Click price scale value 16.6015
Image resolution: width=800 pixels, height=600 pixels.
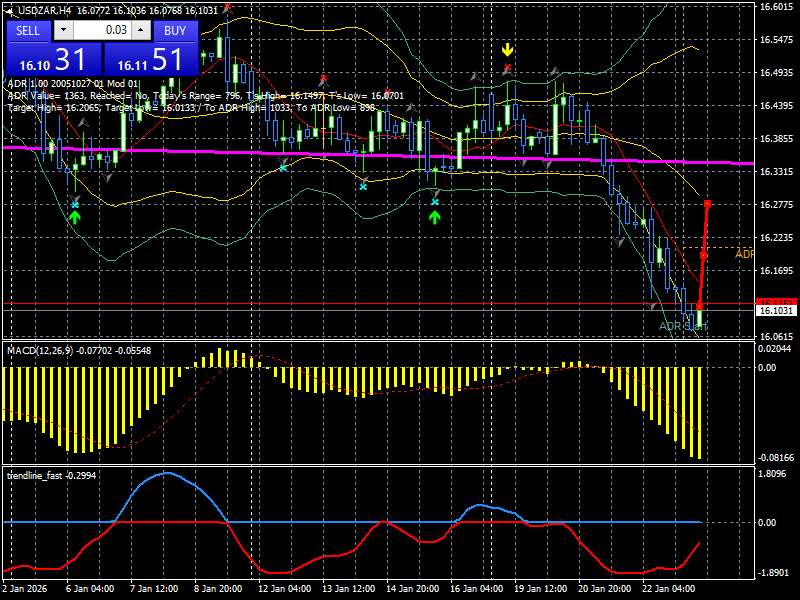pos(776,7)
